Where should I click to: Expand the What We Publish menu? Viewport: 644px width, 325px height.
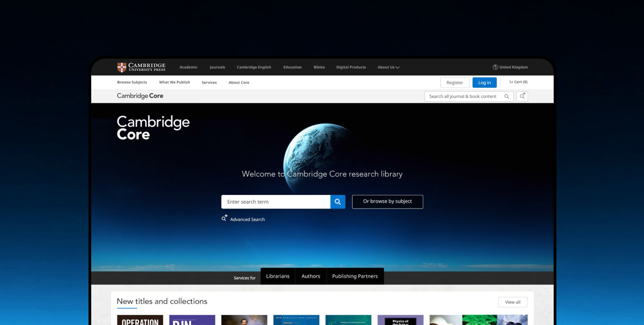click(x=174, y=83)
